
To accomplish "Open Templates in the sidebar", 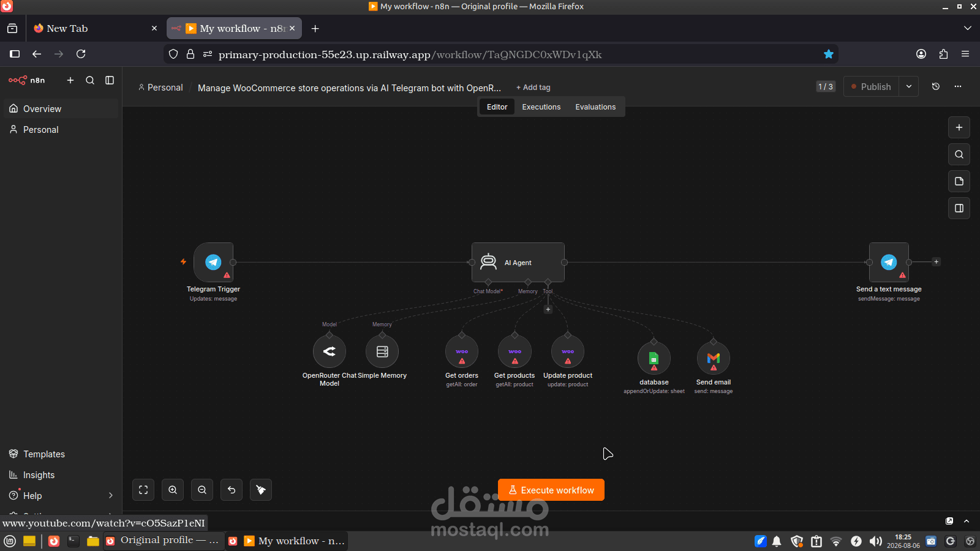I will [61, 454].
